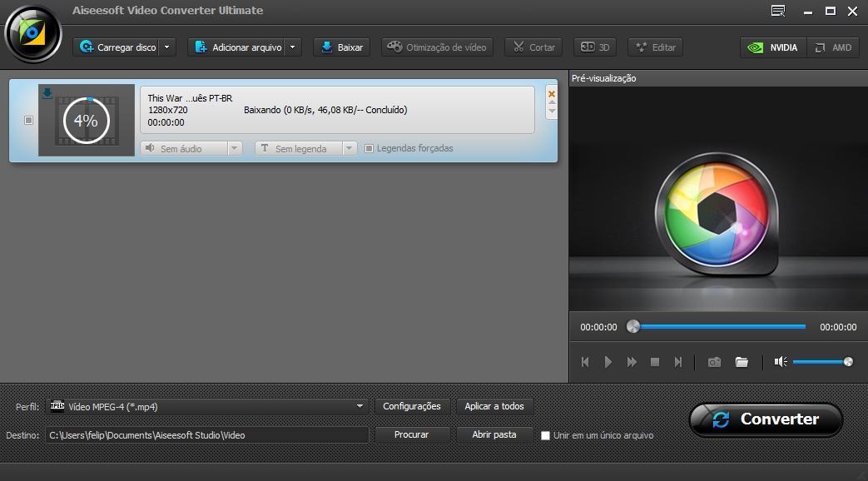The image size is (868, 481).
Task: Click Abrir pasta button
Action: point(494,435)
